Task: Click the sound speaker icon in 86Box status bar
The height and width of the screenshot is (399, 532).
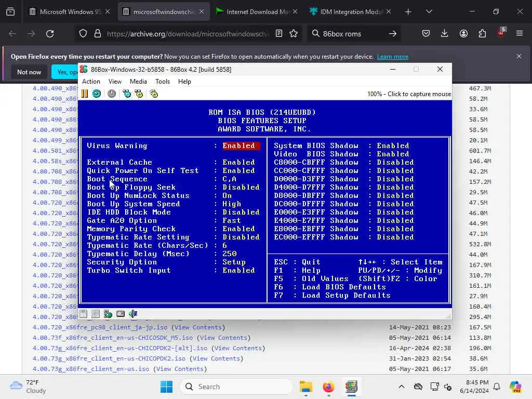Action: (x=133, y=314)
